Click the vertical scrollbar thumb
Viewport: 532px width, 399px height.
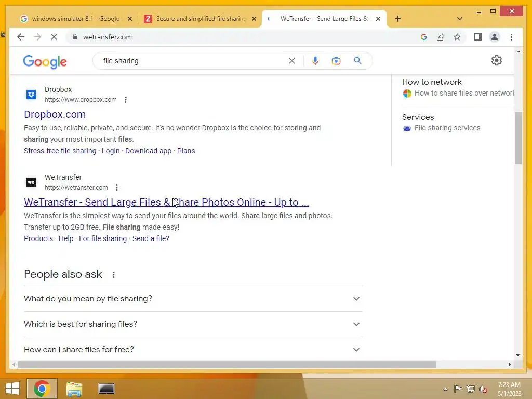[518, 138]
